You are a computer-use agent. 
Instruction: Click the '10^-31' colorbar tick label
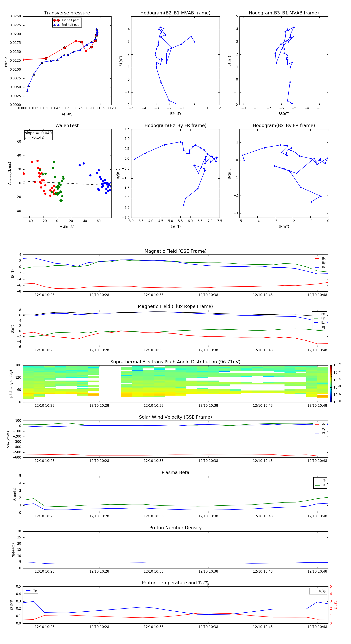[337, 402]
